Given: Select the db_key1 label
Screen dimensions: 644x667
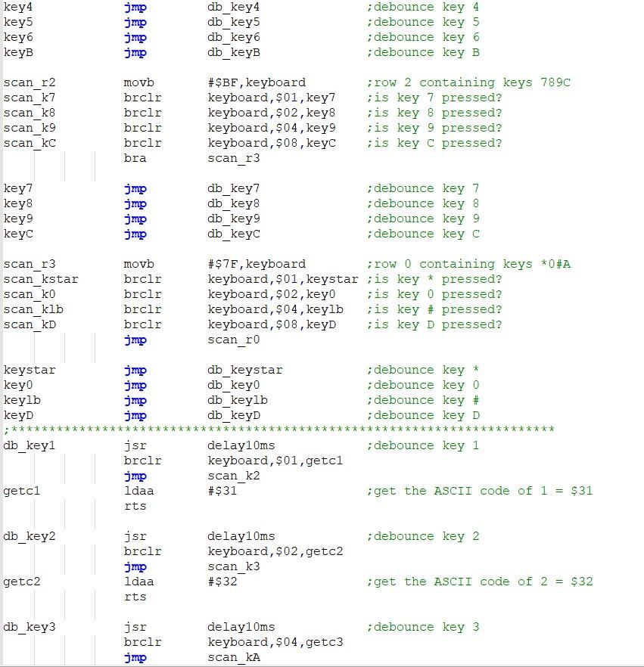Looking at the screenshot, I should [23, 445].
